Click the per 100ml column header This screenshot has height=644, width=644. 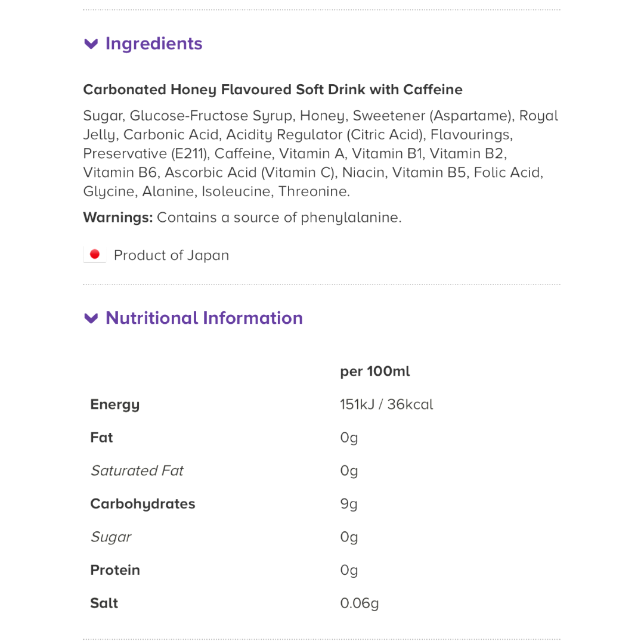375,371
